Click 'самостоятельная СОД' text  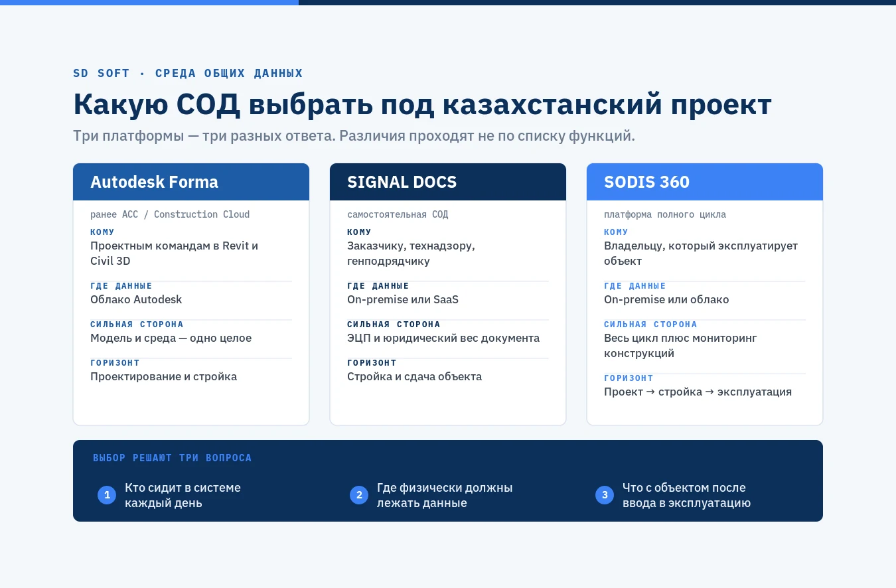point(398,214)
